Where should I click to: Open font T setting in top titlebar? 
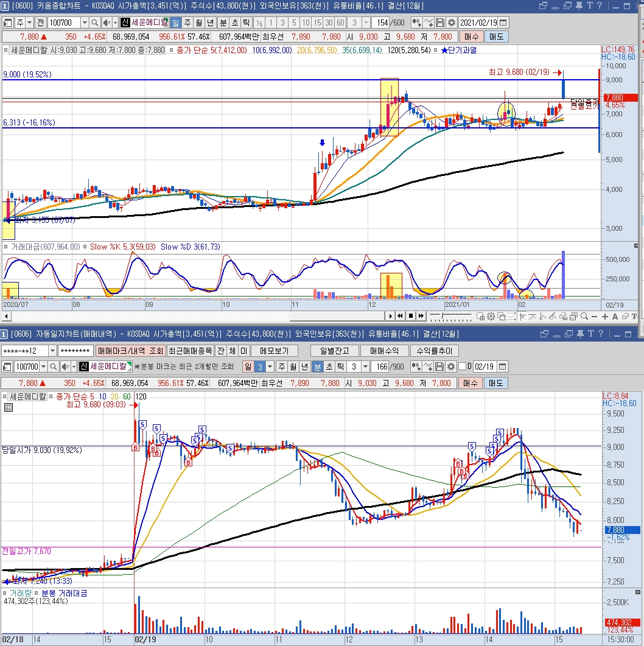[590, 5]
